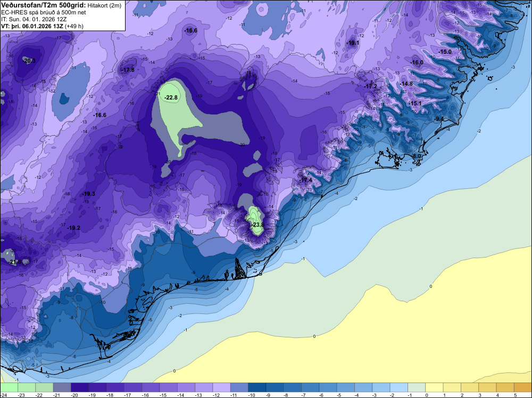Screen dimensions: 532x398
Task: Click the -17.4 temperature label
Action: coord(306,180)
